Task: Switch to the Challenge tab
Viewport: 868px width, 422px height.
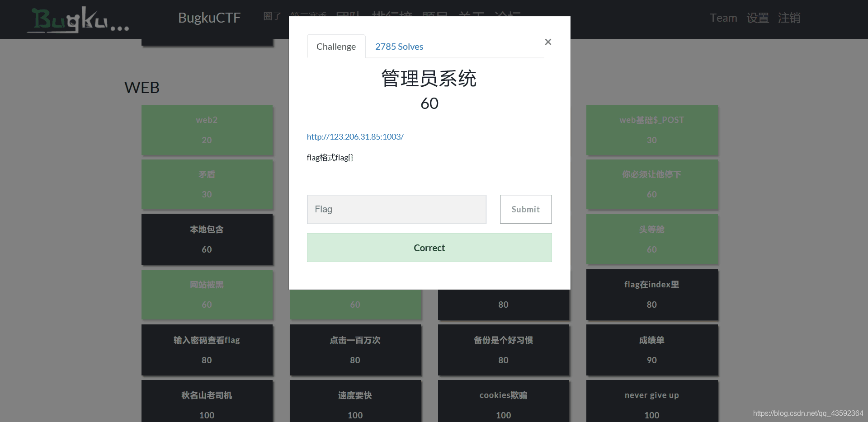Action: [336, 47]
